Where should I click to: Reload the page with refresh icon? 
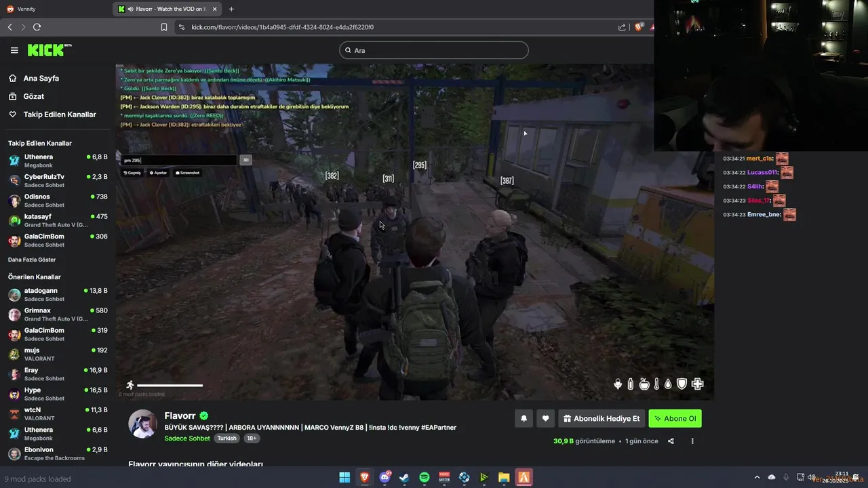tap(37, 27)
